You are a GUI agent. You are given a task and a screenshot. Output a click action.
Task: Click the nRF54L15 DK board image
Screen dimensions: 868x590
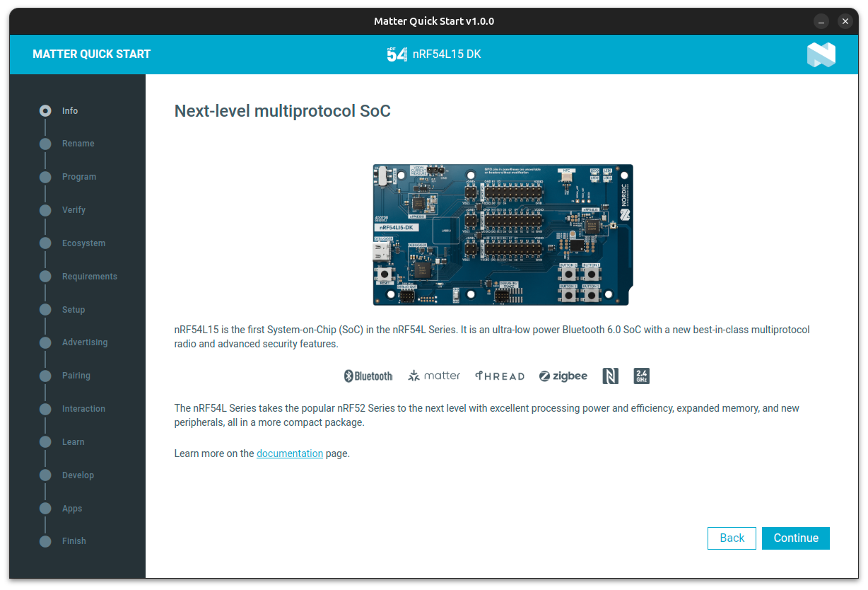coord(503,235)
